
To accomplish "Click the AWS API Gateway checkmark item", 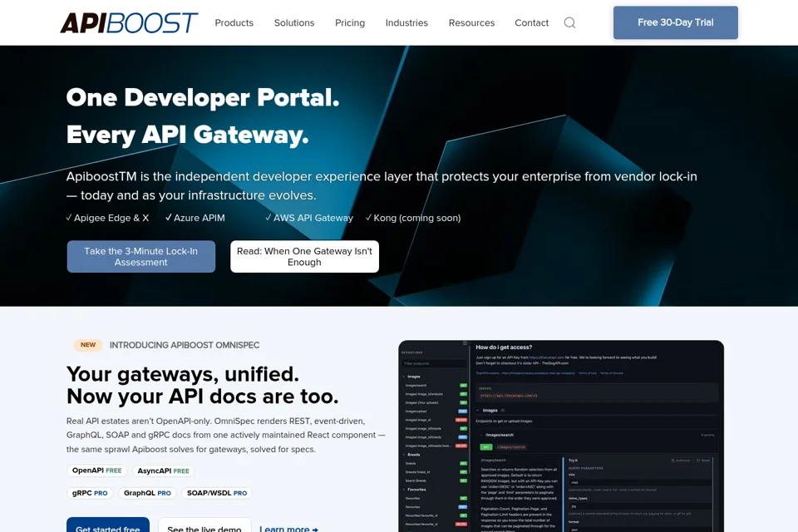I will [309, 218].
